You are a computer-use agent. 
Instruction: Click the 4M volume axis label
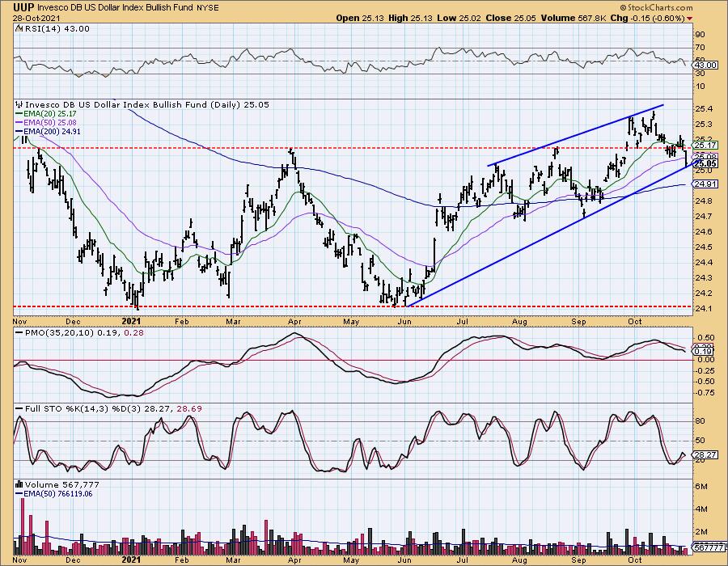pos(701,509)
